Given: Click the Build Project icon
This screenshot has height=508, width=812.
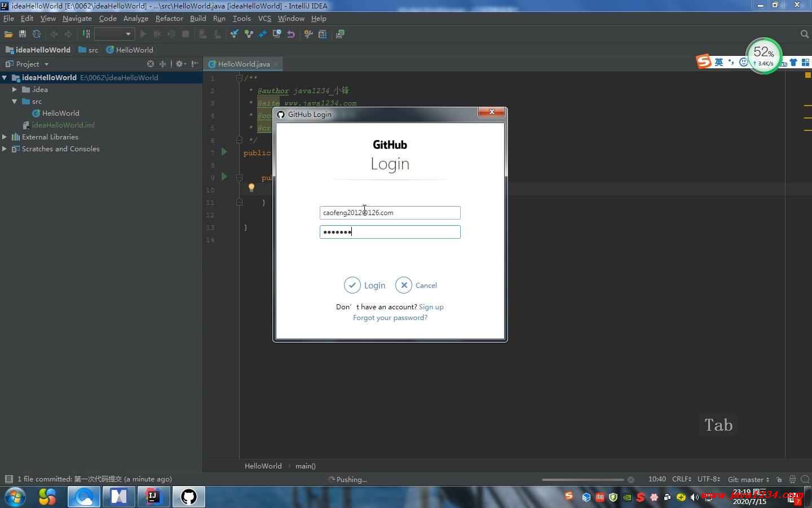Looking at the screenshot, I should coord(86,34).
